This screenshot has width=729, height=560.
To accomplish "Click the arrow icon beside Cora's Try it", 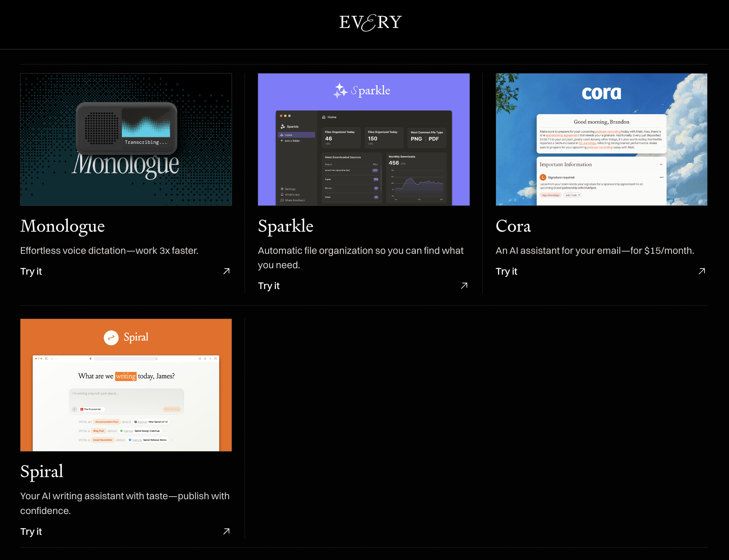I will click(x=702, y=271).
